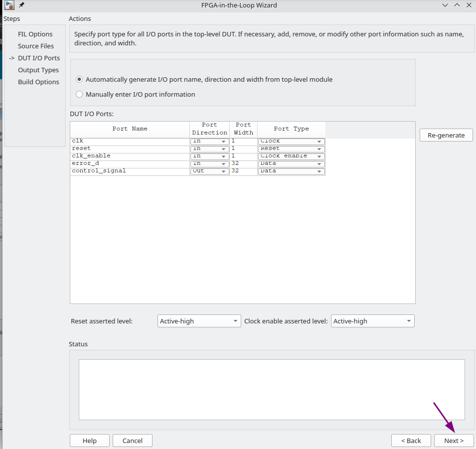Open Clock enable asserted level dropdown
The height and width of the screenshot is (449, 476).
[372, 321]
